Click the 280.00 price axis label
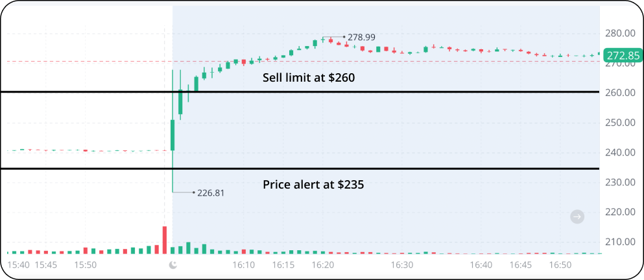The height and width of the screenshot is (280, 644). pyautogui.click(x=619, y=33)
